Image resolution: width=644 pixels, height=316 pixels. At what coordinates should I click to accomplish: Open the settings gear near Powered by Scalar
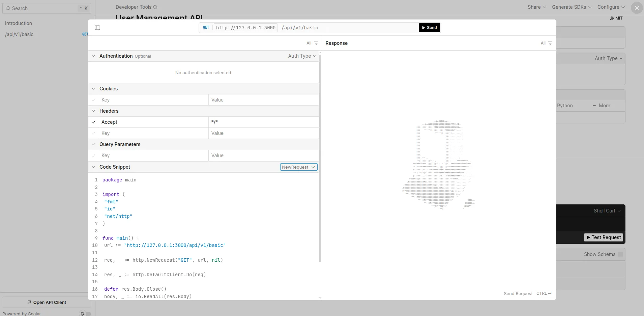pos(82,313)
